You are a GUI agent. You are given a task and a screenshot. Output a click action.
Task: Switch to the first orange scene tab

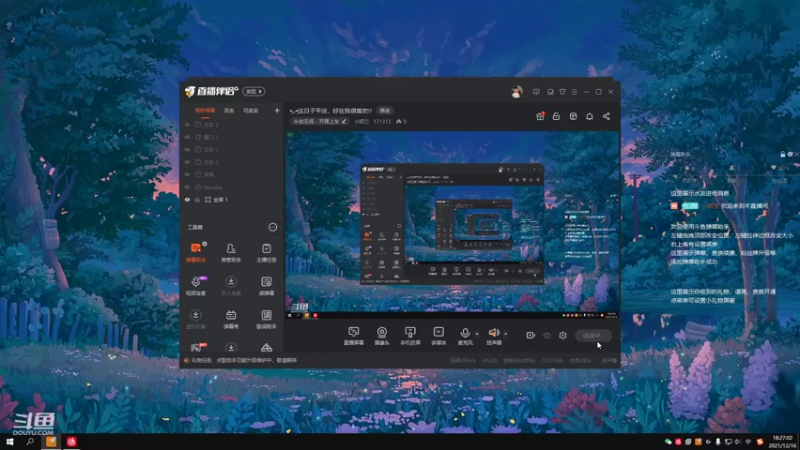[x=205, y=110]
